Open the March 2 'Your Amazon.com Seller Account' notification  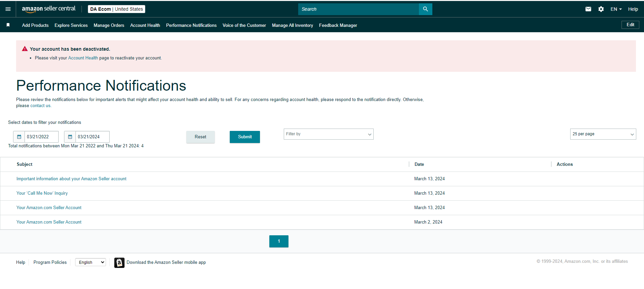49,222
